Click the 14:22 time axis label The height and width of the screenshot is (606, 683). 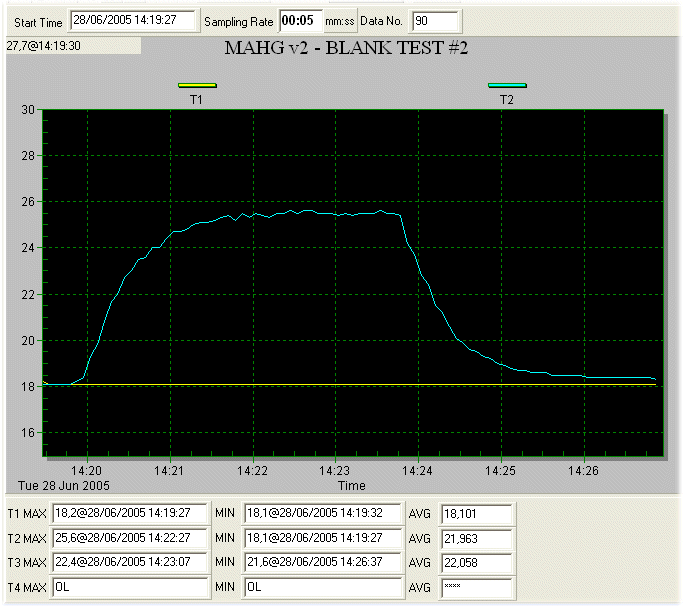[x=252, y=471]
